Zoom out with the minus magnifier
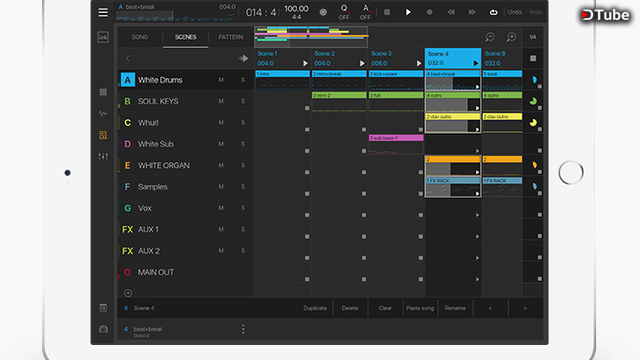640x360 pixels. tap(490, 37)
